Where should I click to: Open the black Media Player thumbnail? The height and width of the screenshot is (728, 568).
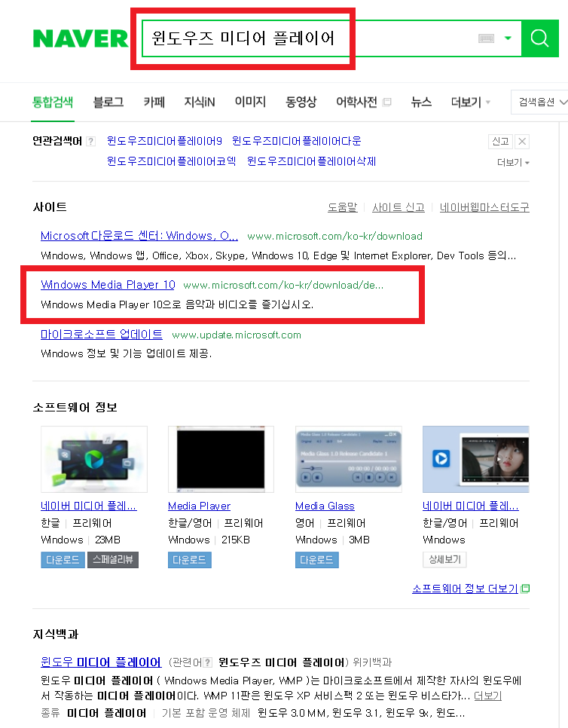click(221, 459)
